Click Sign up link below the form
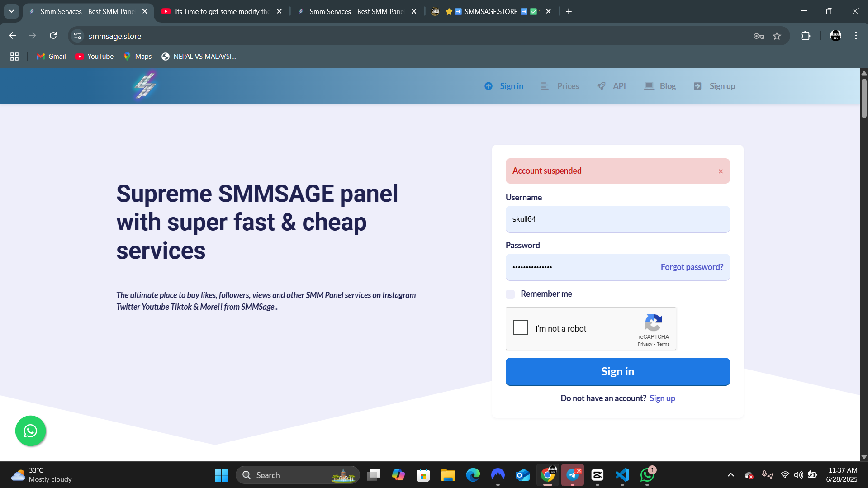868x488 pixels. tap(662, 398)
